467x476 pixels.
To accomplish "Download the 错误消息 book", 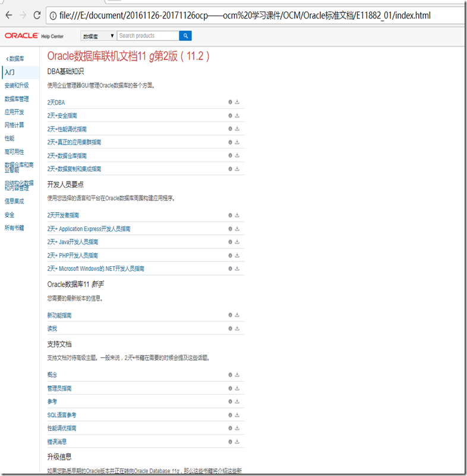I will click(x=237, y=442).
